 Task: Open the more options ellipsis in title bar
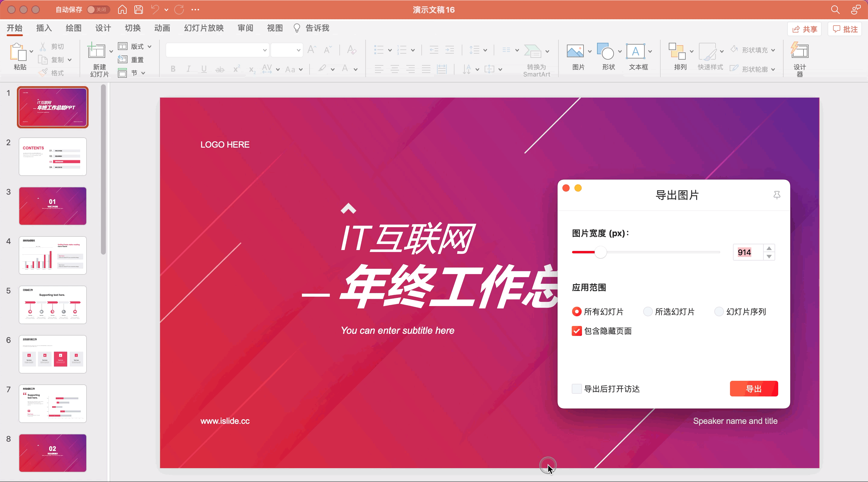(195, 9)
